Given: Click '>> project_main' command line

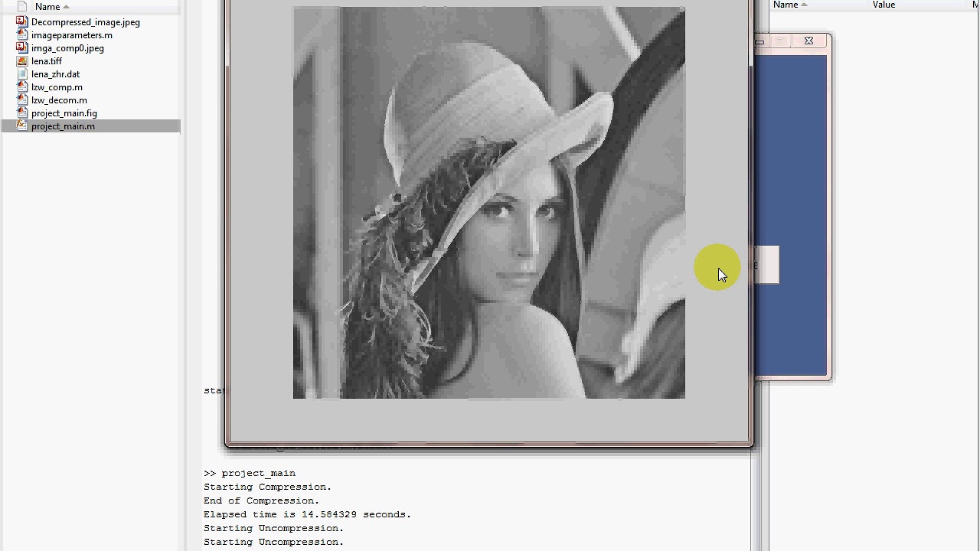Looking at the screenshot, I should (x=250, y=473).
